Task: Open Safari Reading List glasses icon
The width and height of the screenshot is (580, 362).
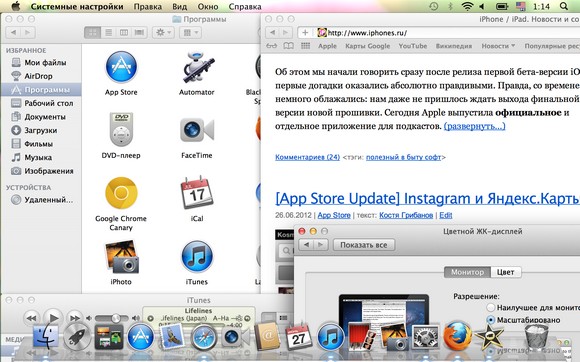Action: [x=272, y=46]
